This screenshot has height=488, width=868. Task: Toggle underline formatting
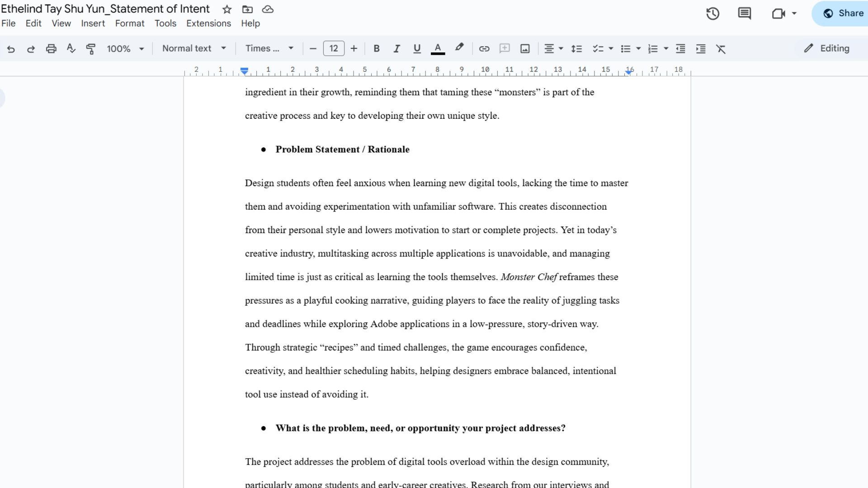pos(417,49)
